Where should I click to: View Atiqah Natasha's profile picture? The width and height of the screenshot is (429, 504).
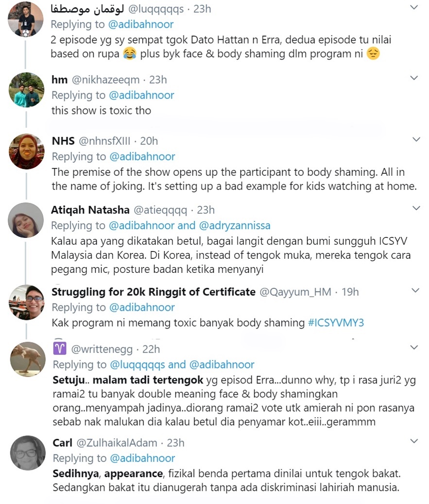[x=26, y=220]
